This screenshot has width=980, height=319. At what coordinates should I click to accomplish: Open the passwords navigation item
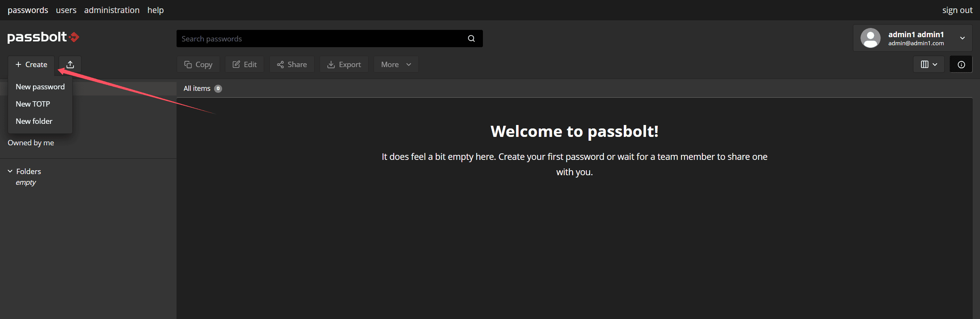(28, 10)
